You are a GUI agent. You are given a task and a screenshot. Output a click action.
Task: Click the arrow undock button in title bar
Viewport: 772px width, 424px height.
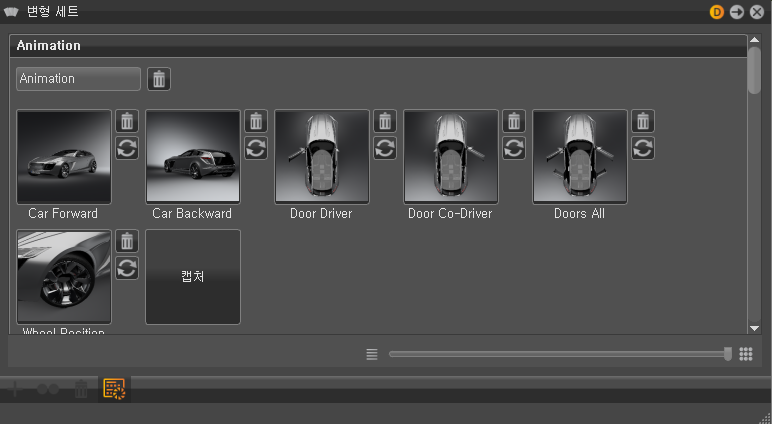(x=737, y=12)
